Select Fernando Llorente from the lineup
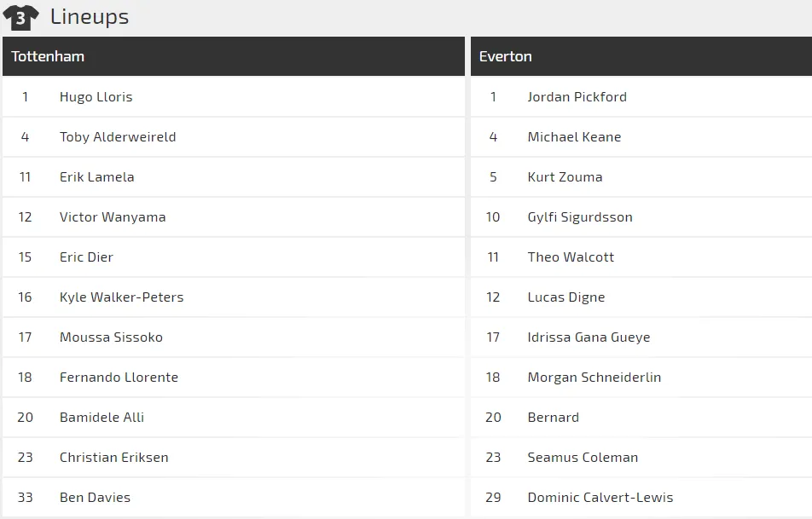 coord(119,378)
